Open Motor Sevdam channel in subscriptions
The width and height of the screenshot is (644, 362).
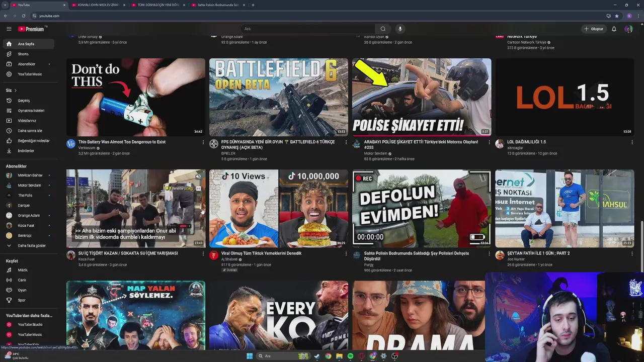click(x=28, y=185)
